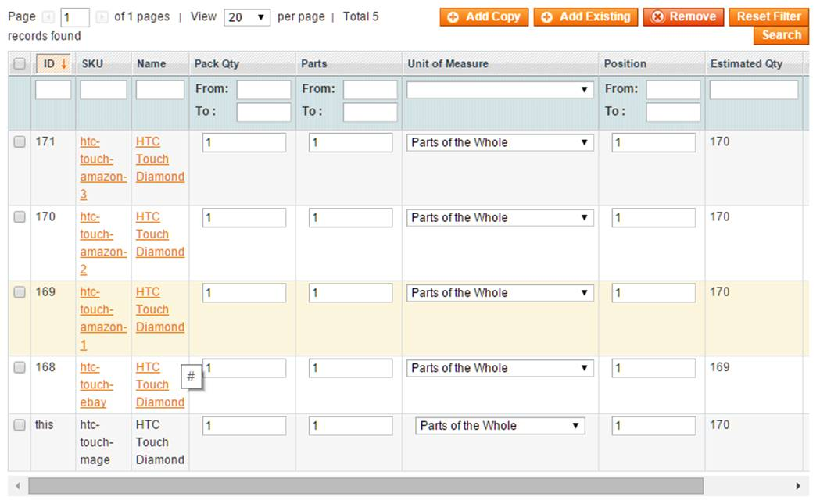Click the Pack Qty field for ID 169
Screen dimensions: 820x504
[244, 293]
